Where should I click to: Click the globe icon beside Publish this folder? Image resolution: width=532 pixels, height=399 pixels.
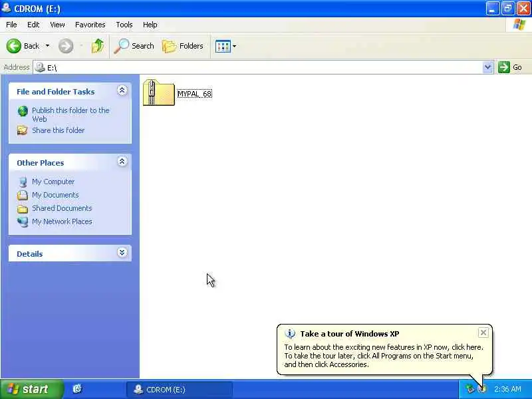[23, 111]
